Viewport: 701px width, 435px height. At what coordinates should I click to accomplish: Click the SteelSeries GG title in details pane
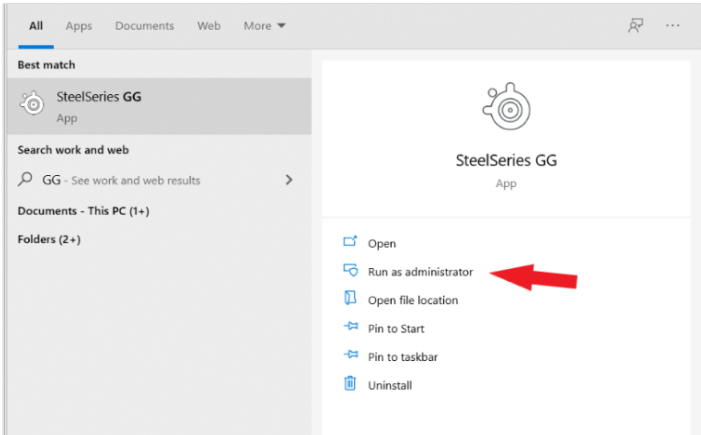505,160
